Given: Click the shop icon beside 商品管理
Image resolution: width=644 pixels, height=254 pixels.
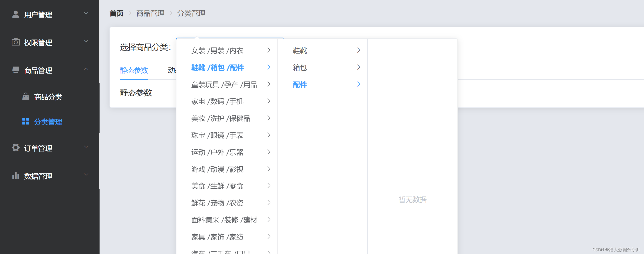Looking at the screenshot, I should click(x=15, y=70).
